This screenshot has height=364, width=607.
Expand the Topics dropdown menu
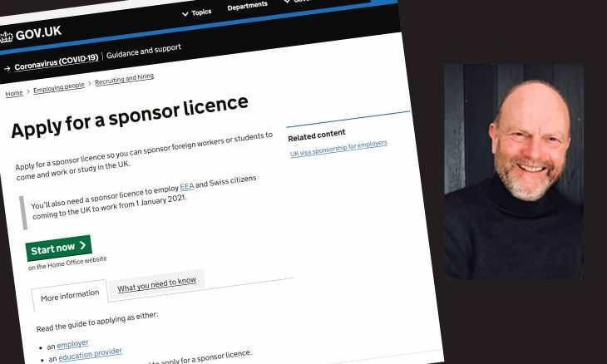point(197,12)
